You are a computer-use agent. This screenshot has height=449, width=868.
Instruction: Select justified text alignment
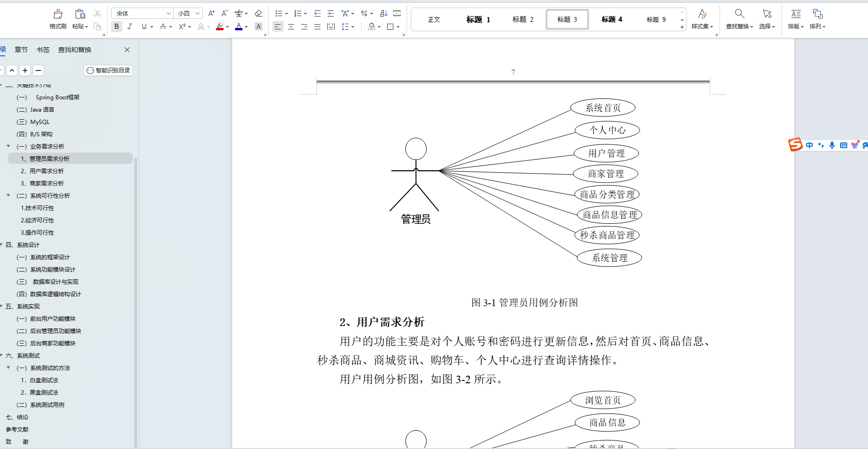[x=317, y=26]
